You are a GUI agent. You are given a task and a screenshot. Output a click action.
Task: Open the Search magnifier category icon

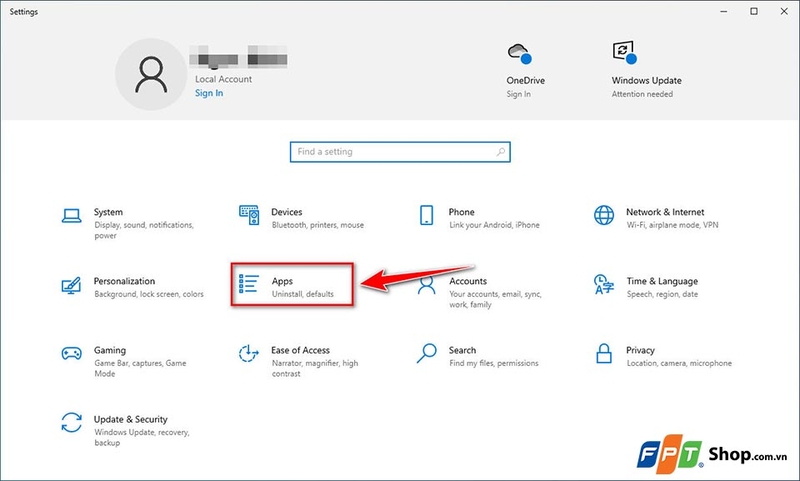tap(427, 353)
